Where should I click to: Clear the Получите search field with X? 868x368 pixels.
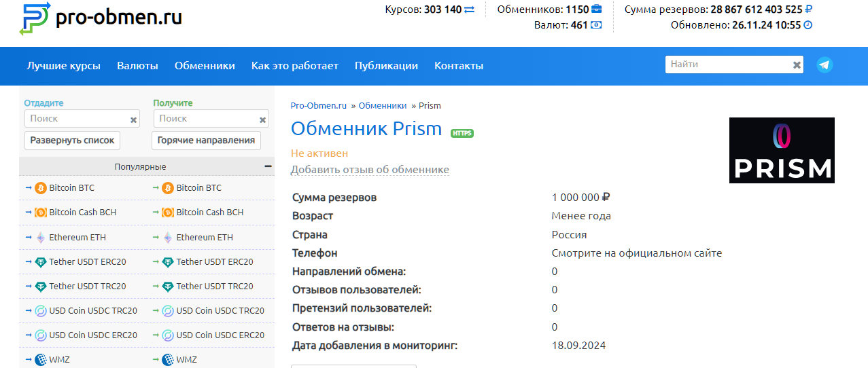[x=262, y=119]
